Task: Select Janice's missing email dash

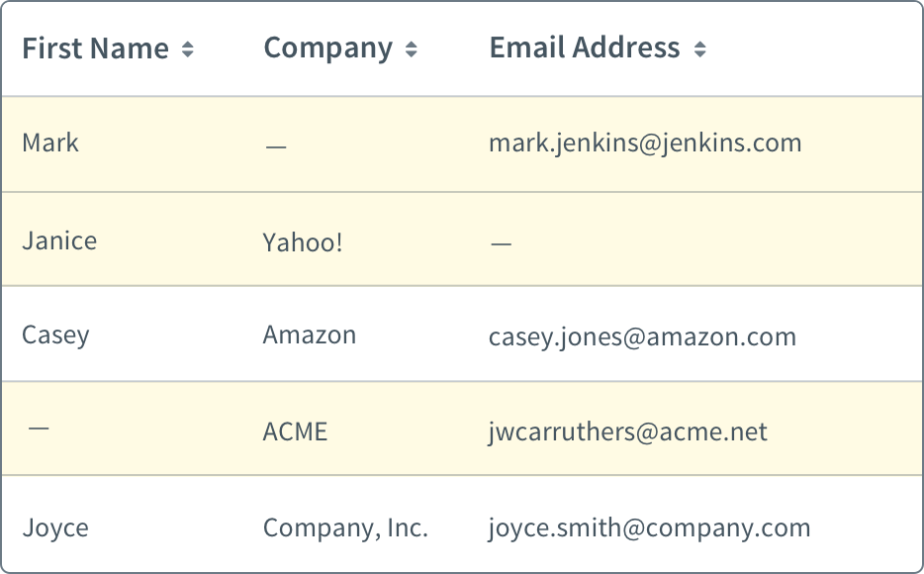Action: [502, 242]
